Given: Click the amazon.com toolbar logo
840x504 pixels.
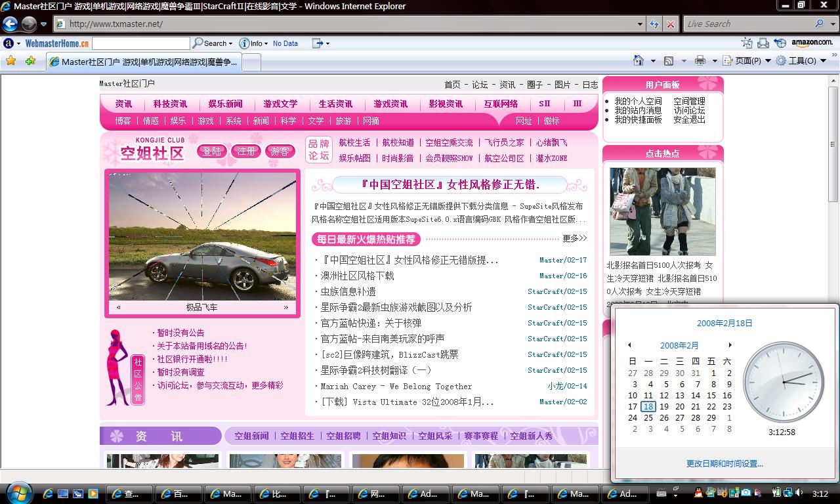Looking at the screenshot, I should pos(812,43).
